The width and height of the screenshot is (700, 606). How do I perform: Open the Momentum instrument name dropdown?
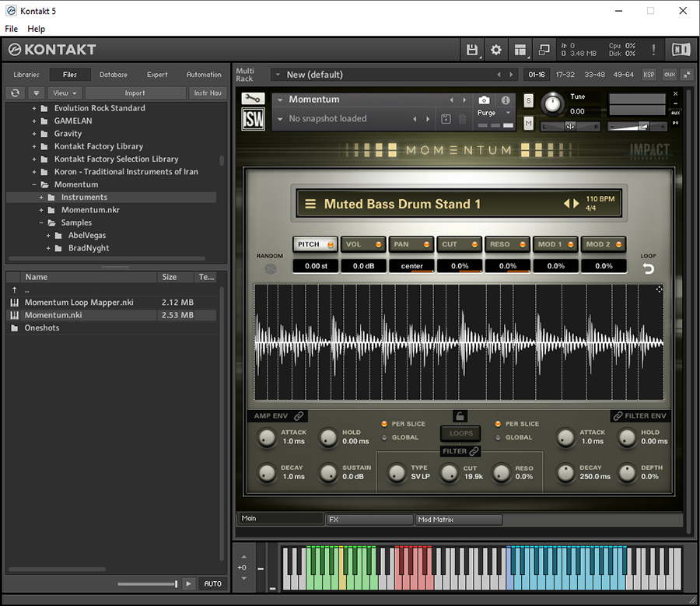point(280,100)
